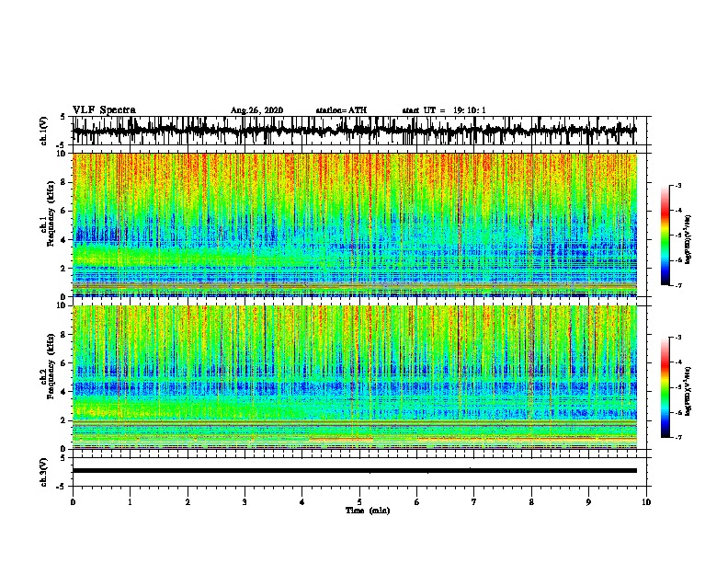Image resolution: width=728 pixels, height=563 pixels.
Task: Click the time axis tick labeled 7
Action: pyautogui.click(x=474, y=502)
